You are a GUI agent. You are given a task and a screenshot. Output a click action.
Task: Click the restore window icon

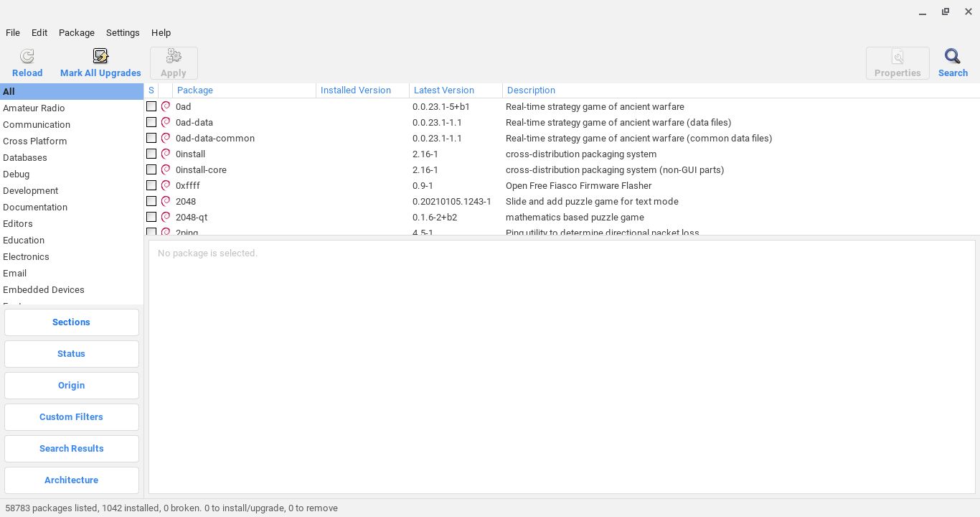point(946,11)
